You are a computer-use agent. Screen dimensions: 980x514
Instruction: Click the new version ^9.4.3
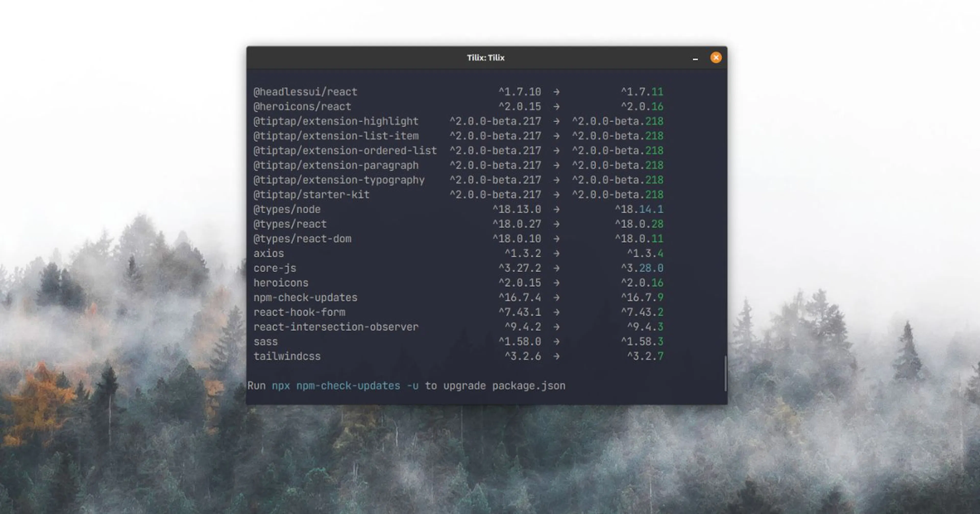(x=645, y=327)
